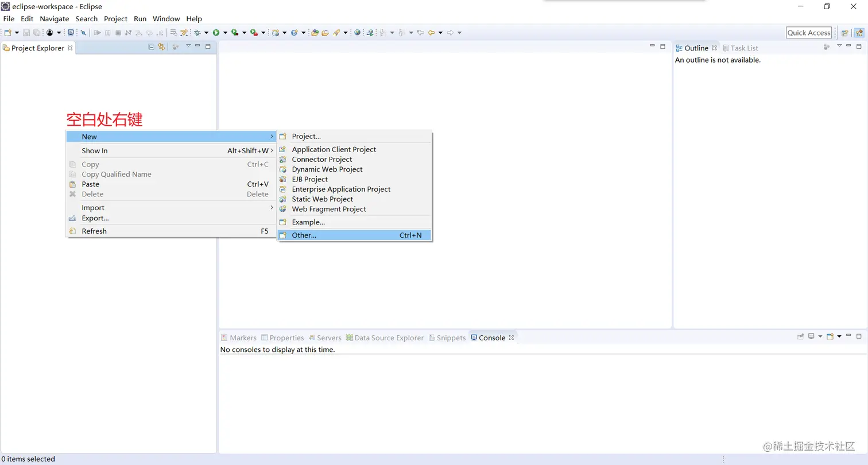Image resolution: width=868 pixels, height=465 pixels.
Task: Open the File menu
Action: click(x=9, y=18)
